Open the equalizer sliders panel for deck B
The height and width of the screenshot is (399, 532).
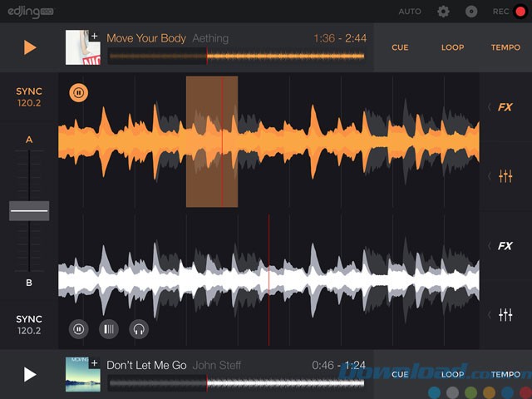point(505,314)
